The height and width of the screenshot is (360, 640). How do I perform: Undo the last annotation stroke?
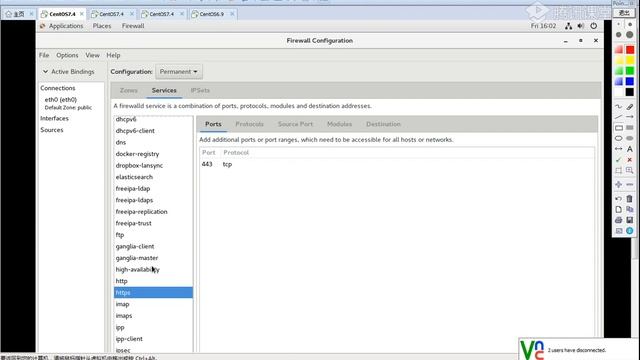coord(618,199)
